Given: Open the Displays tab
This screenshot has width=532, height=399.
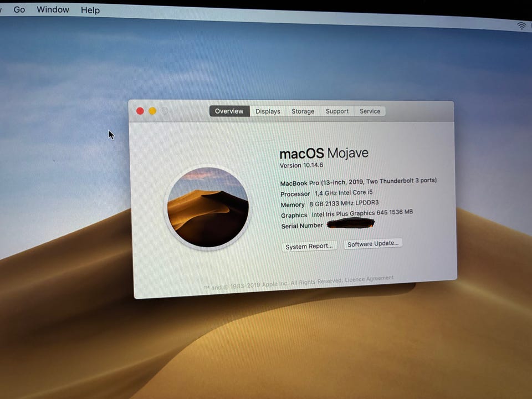Looking at the screenshot, I should (x=268, y=111).
